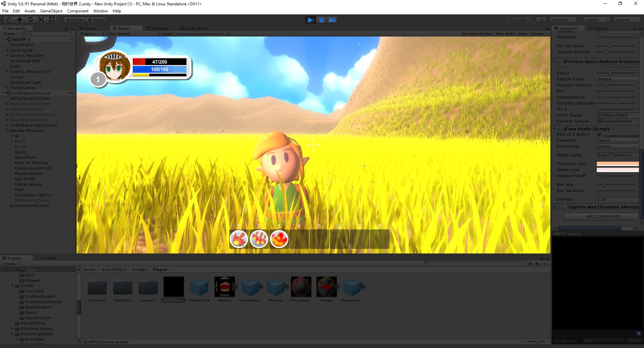This screenshot has height=348, width=644.
Task: Select the Ranger prefab asset
Action: 326,287
